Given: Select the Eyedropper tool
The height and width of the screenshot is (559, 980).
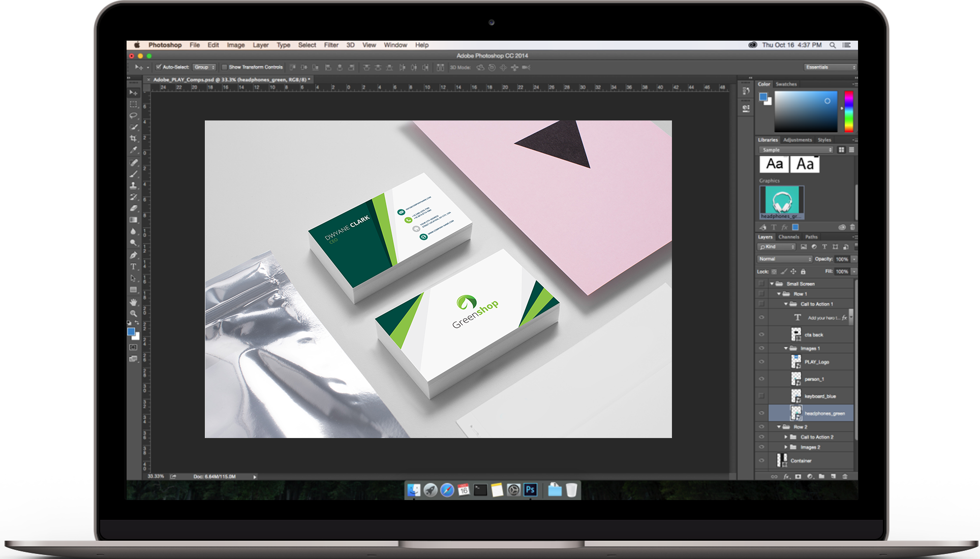Looking at the screenshot, I should tap(133, 150).
